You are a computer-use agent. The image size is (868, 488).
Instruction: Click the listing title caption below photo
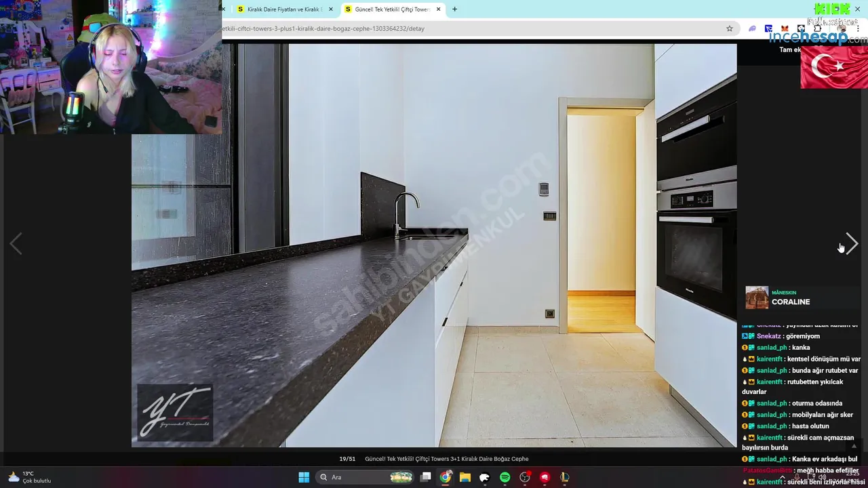[x=447, y=459]
